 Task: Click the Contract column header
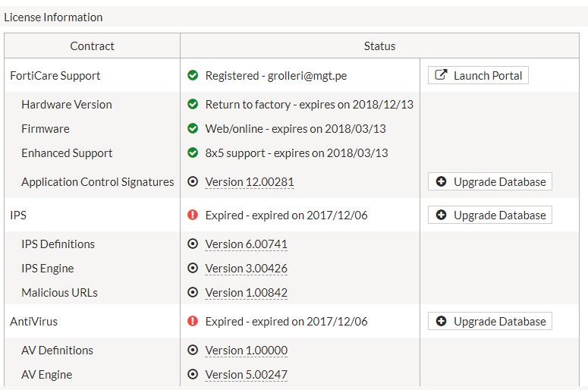click(x=92, y=46)
